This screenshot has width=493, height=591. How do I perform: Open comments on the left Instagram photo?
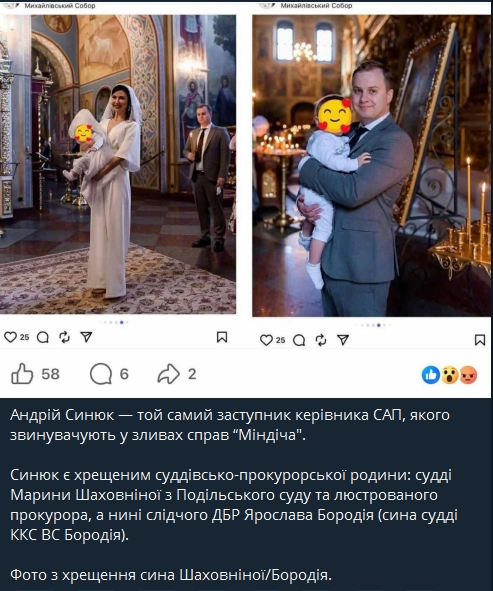pos(43,337)
